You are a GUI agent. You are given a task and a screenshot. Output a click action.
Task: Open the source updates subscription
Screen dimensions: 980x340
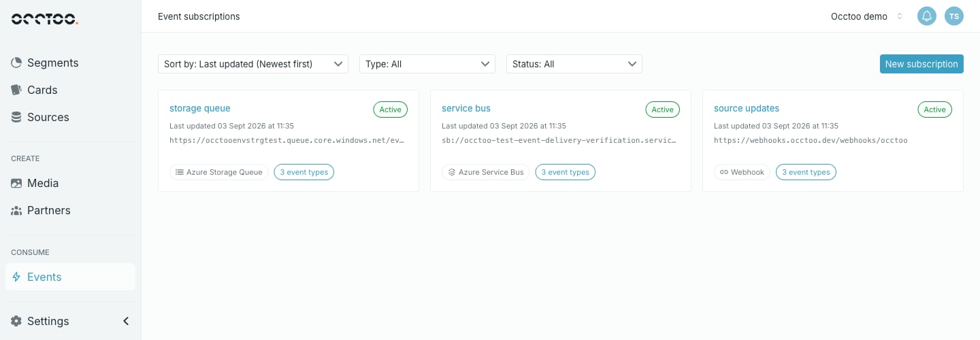pyautogui.click(x=747, y=108)
